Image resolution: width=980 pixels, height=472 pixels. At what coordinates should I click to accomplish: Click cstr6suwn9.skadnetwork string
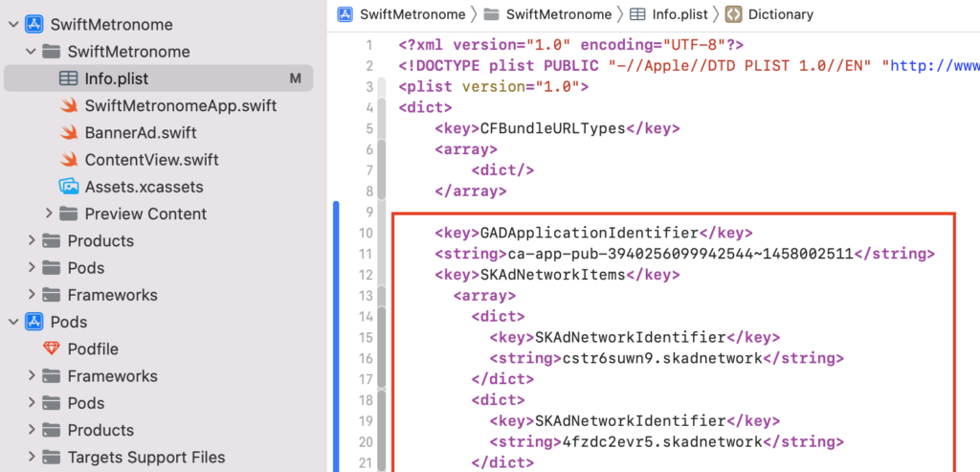662,358
